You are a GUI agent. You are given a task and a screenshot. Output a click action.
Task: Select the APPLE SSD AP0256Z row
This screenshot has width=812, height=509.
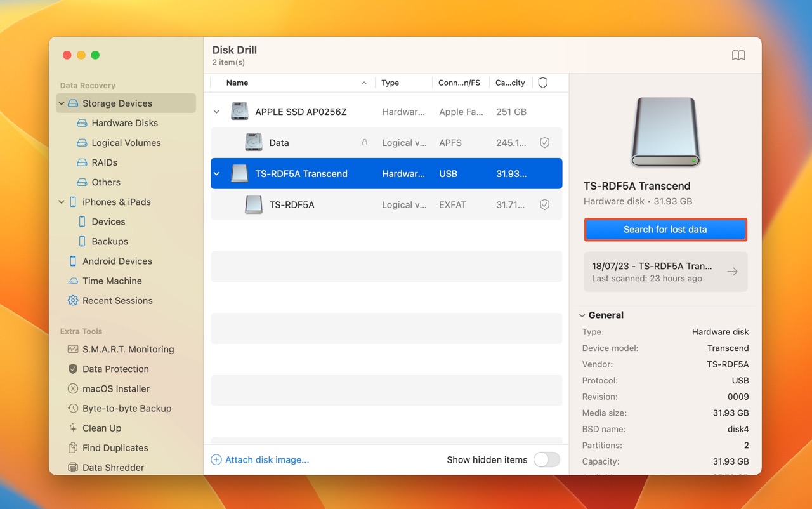coord(386,112)
